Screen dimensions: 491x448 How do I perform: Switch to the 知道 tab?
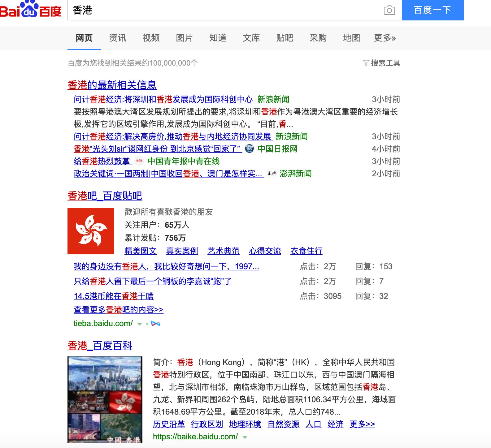click(218, 38)
